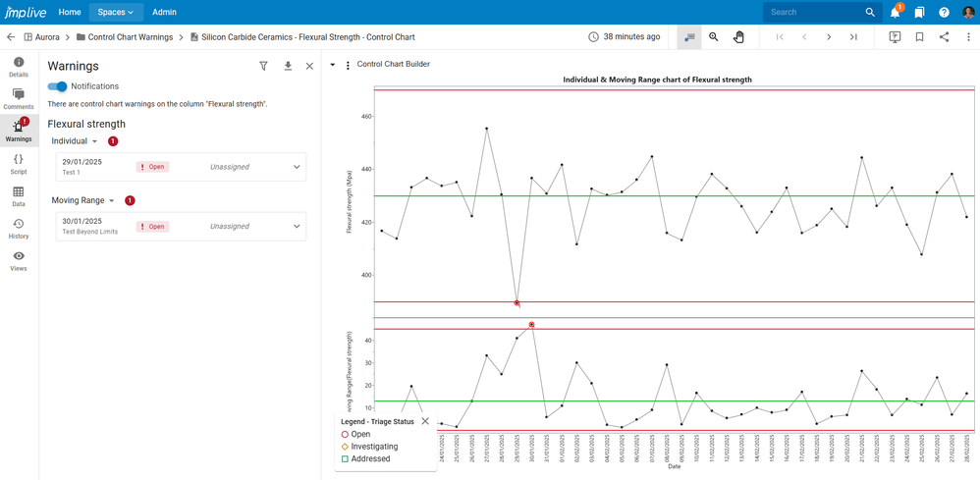Image resolution: width=980 pixels, height=480 pixels.
Task: Open the Script sidebar panel
Action: (19, 163)
